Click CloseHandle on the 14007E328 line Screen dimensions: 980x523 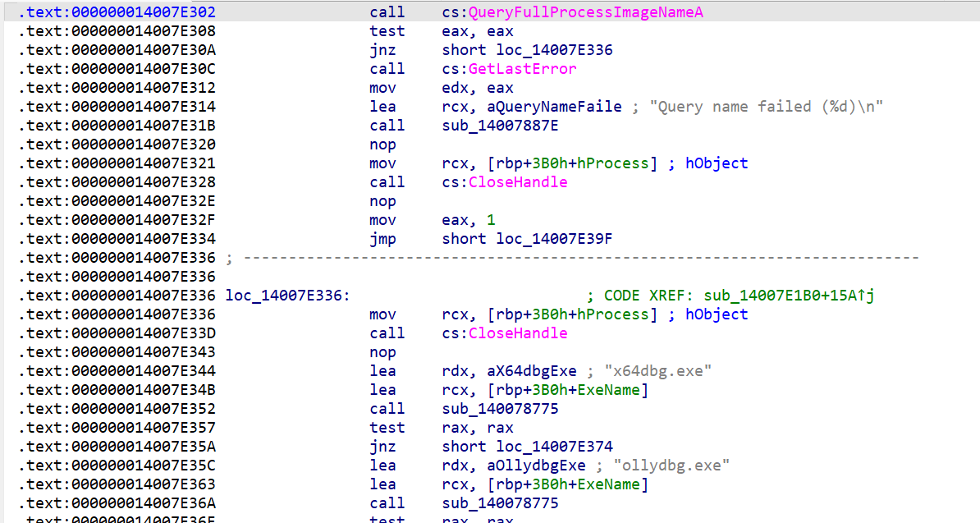[517, 182]
